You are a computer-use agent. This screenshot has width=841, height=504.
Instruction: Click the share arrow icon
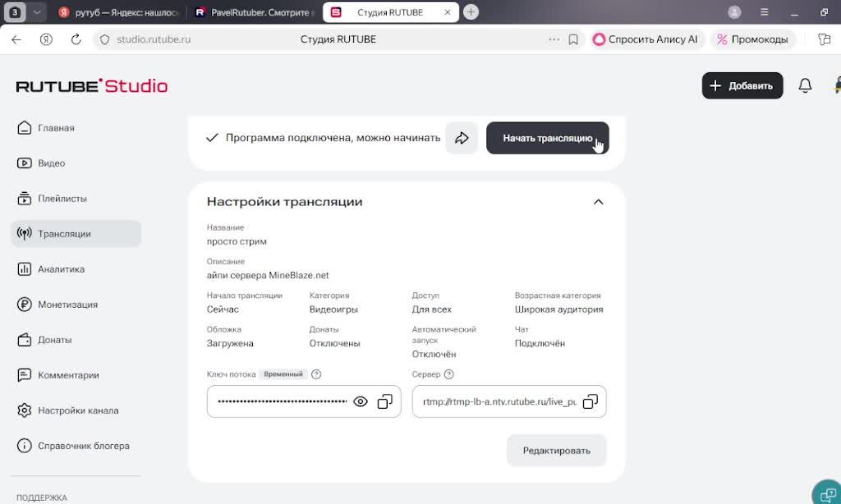[x=462, y=138]
